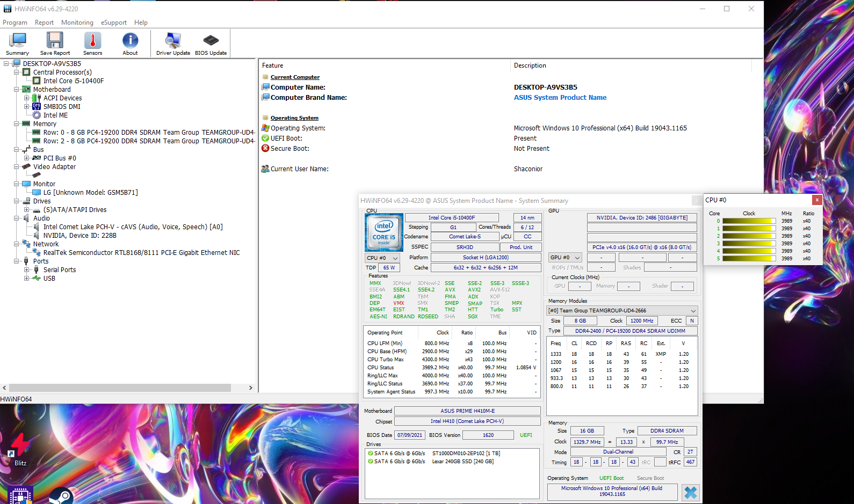Click the Core 5 clock bar

point(749,259)
